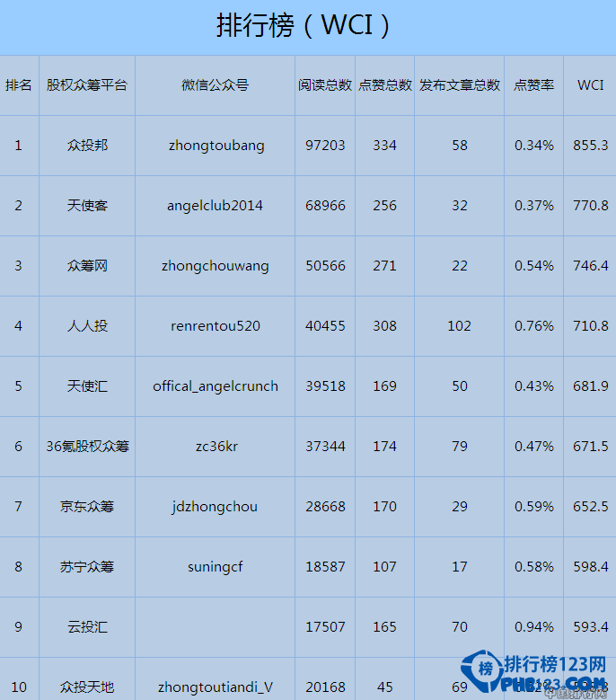
Task: Click read count 18587
Action: (x=325, y=567)
